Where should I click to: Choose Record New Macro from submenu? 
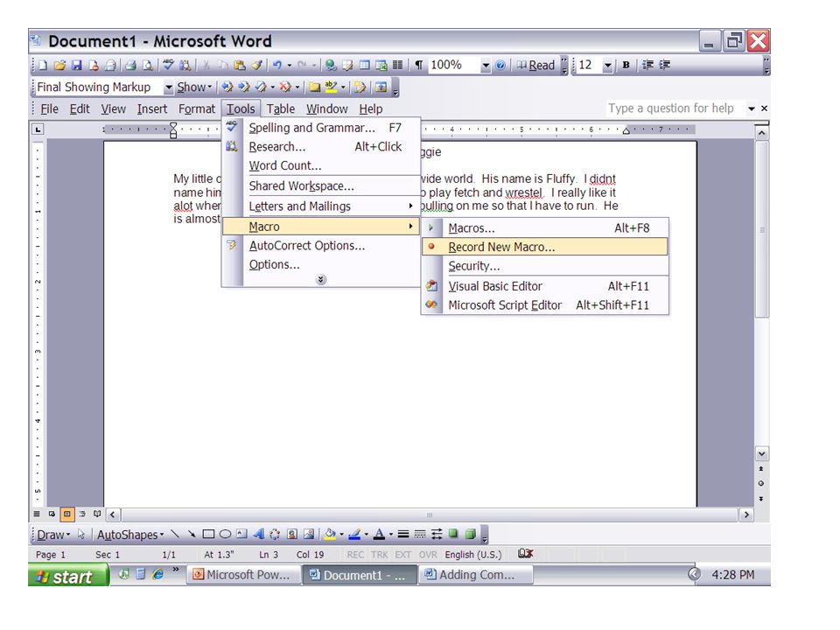[x=545, y=247]
